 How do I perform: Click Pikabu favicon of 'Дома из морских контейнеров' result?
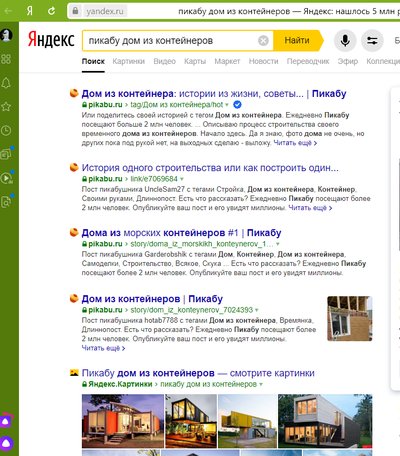point(74,232)
